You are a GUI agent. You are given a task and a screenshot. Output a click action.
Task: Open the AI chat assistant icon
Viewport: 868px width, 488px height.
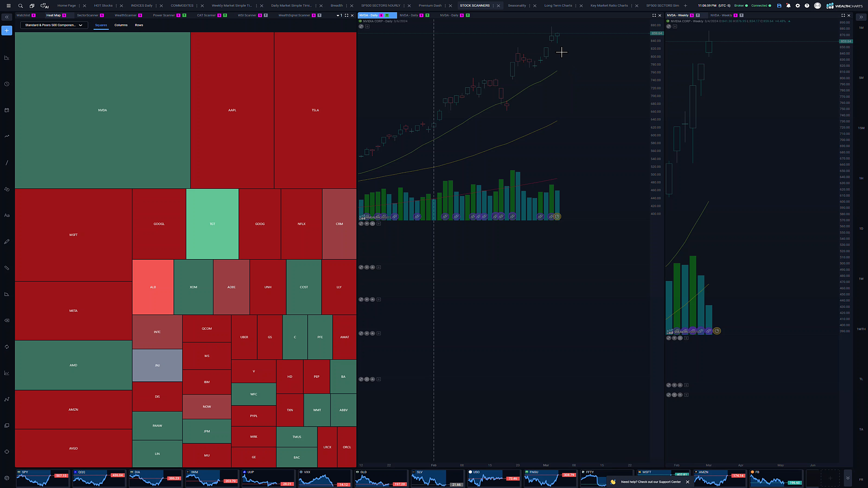point(44,6)
